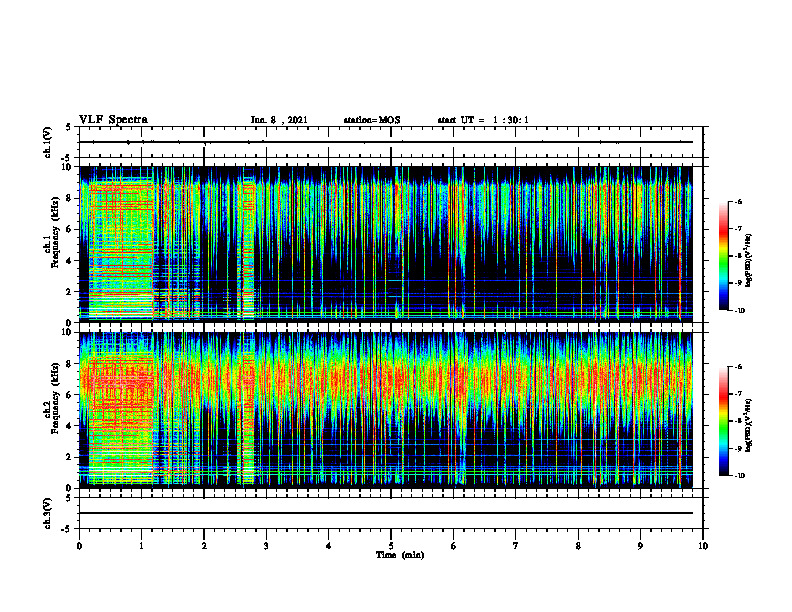The image size is (792, 612).
Task: Click the ch.3 voltage waveform trace
Action: click(x=385, y=513)
